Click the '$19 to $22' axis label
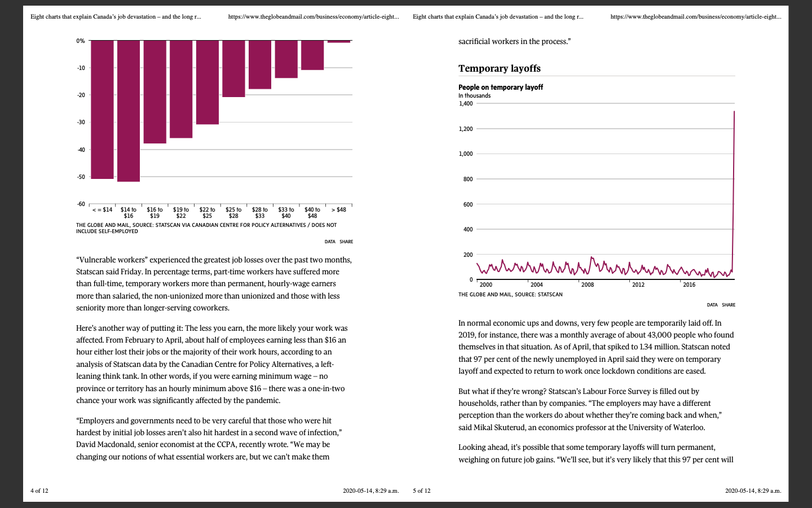 click(x=181, y=213)
